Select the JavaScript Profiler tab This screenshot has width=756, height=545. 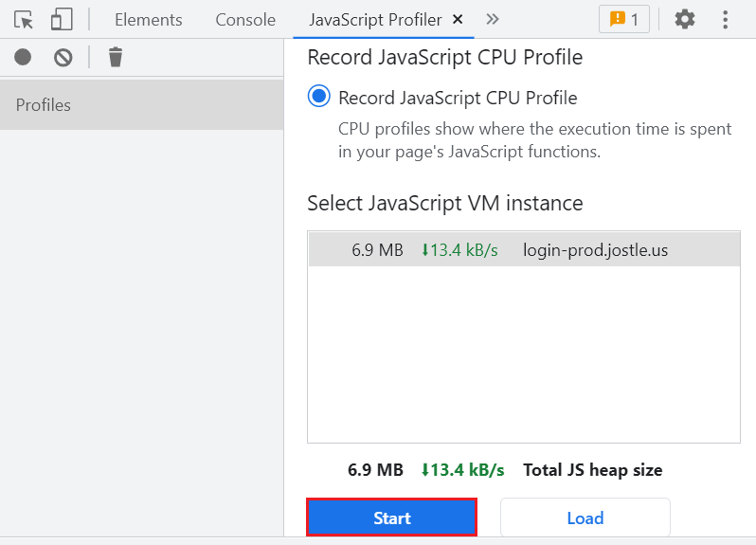pyautogui.click(x=375, y=20)
